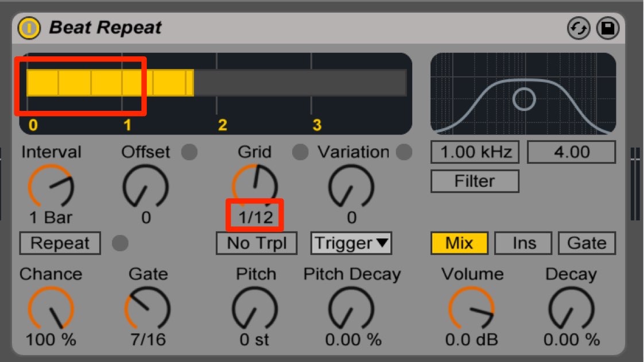This screenshot has height=362, width=644.
Task: Click the 1 Bar interval value
Action: 51,217
